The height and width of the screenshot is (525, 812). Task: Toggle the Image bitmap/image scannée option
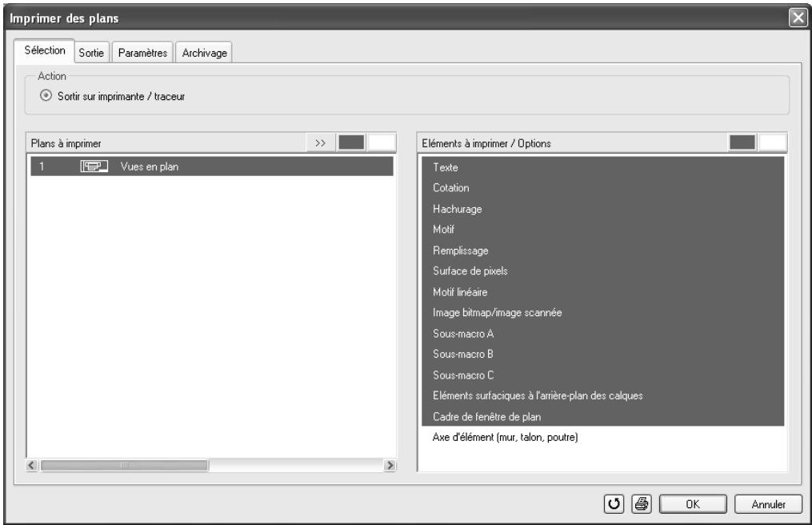(x=602, y=312)
